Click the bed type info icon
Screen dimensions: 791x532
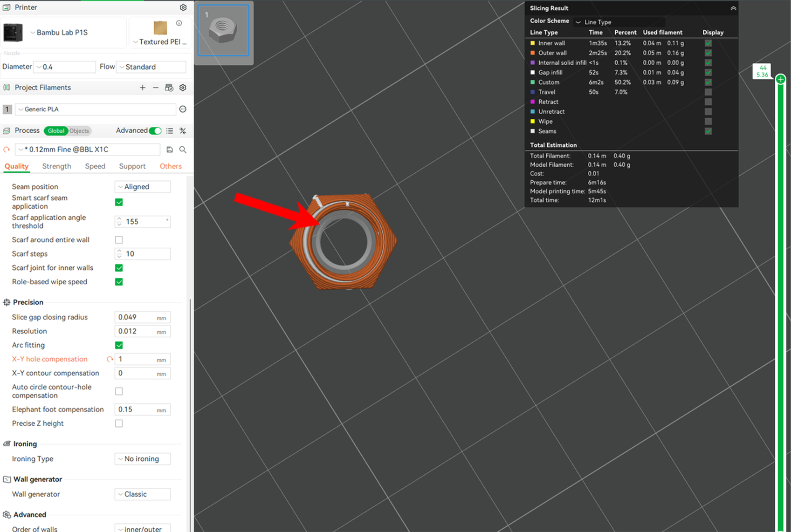tap(179, 23)
